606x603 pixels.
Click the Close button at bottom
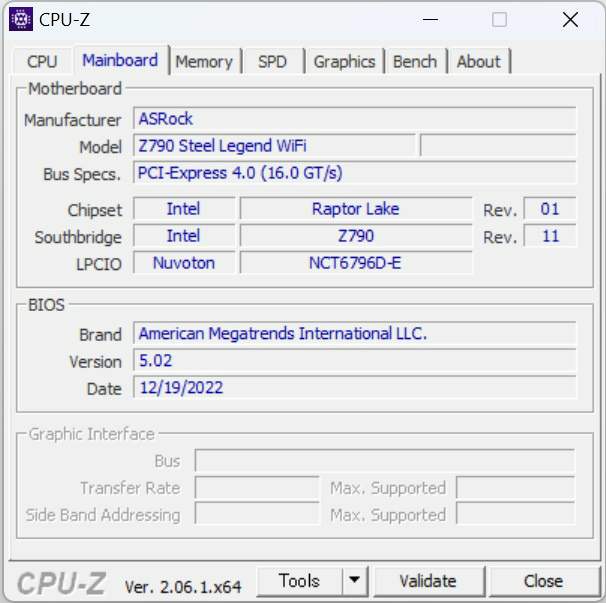click(x=543, y=581)
